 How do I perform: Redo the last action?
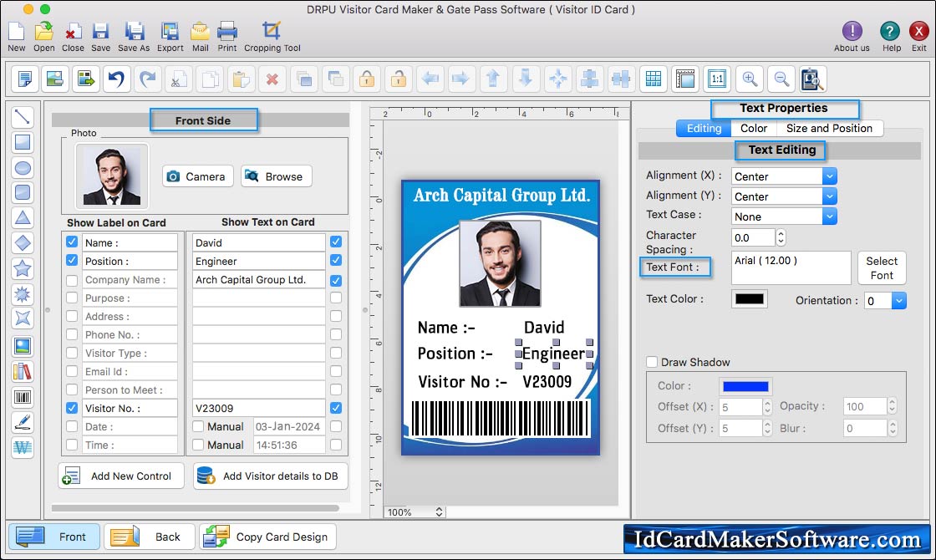148,79
